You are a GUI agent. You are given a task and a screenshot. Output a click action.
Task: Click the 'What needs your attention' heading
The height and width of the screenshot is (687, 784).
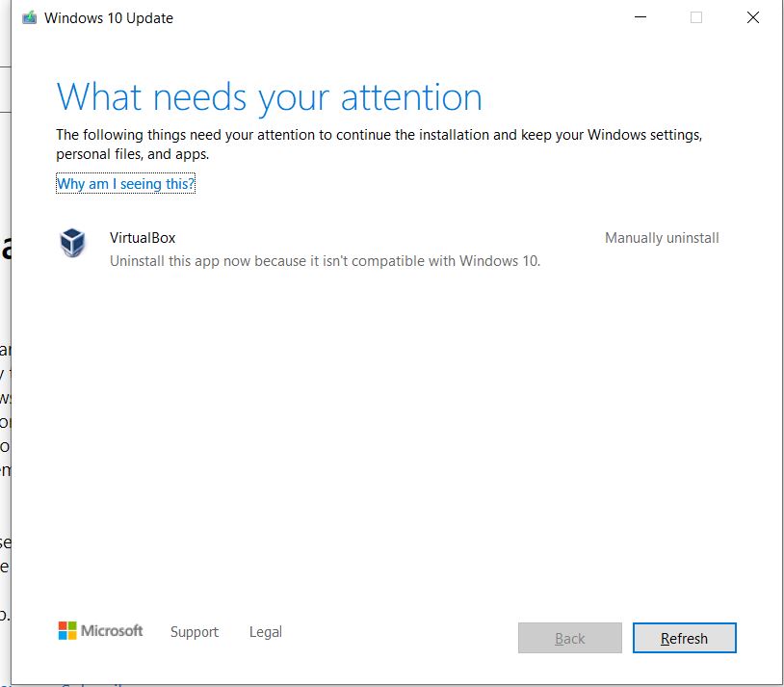point(270,97)
